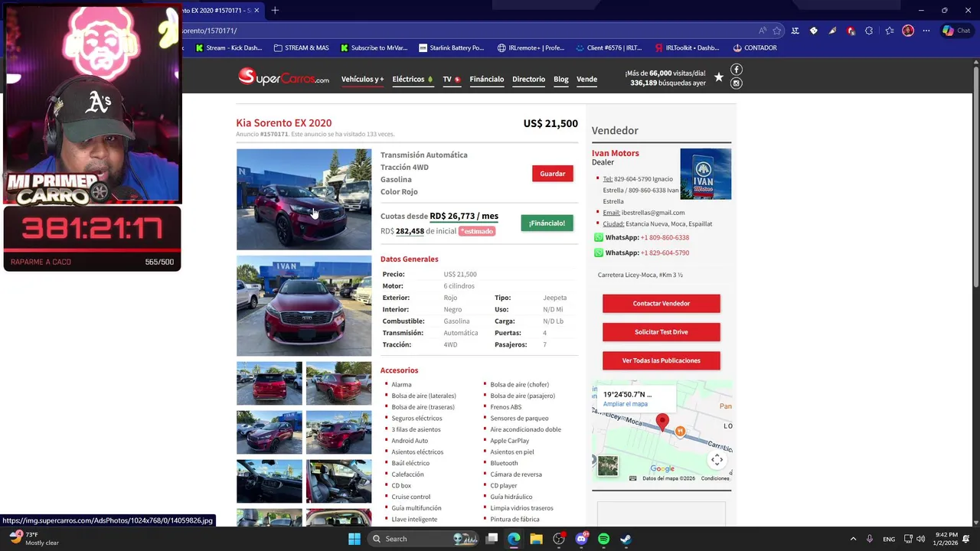Open the Favorites list toolbar icon

pos(889,31)
